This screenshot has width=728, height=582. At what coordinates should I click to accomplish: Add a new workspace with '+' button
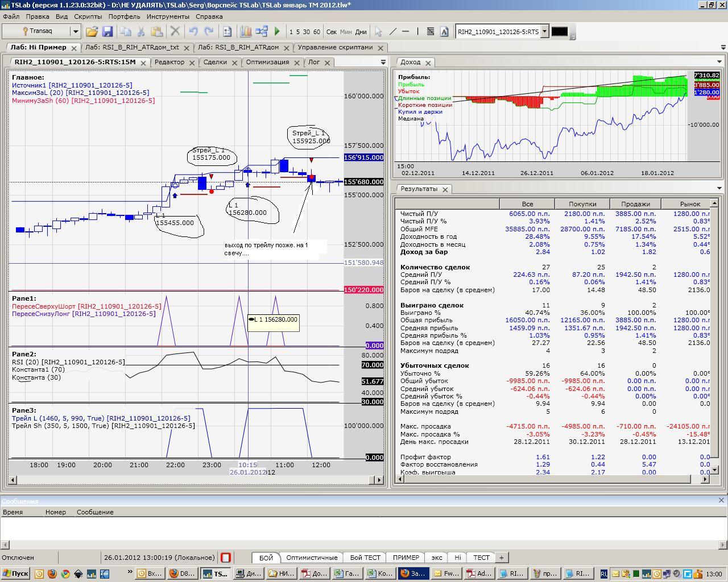(x=501, y=558)
